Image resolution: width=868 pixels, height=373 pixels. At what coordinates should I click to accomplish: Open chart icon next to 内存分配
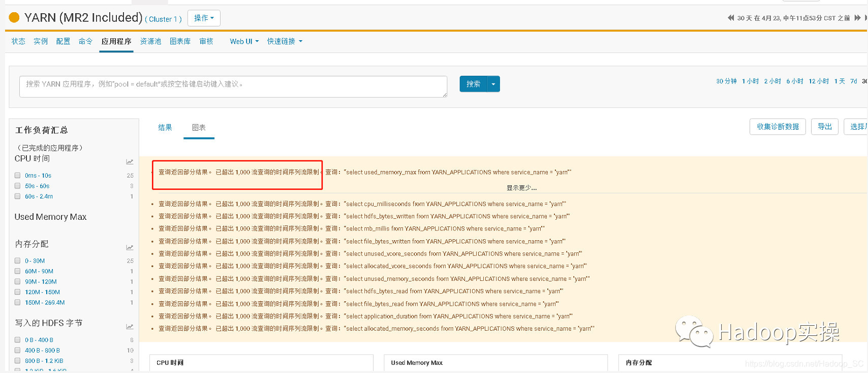click(x=130, y=247)
